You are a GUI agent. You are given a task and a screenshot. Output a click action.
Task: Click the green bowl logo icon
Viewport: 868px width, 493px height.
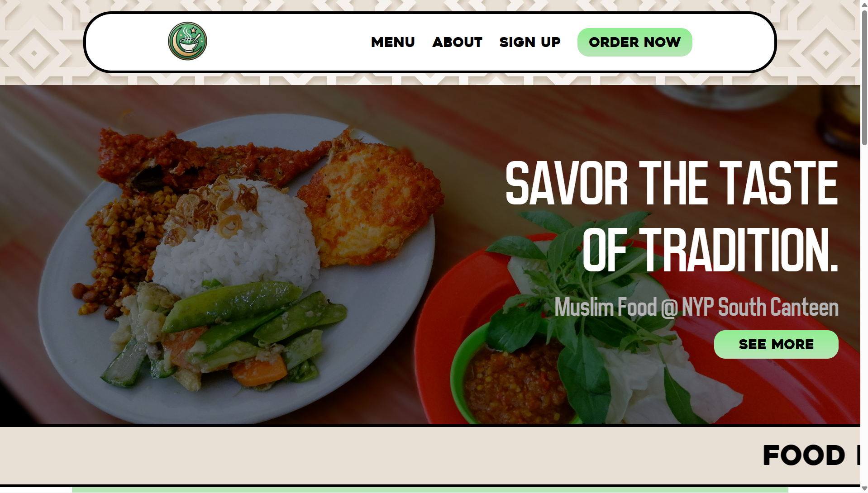coord(187,41)
